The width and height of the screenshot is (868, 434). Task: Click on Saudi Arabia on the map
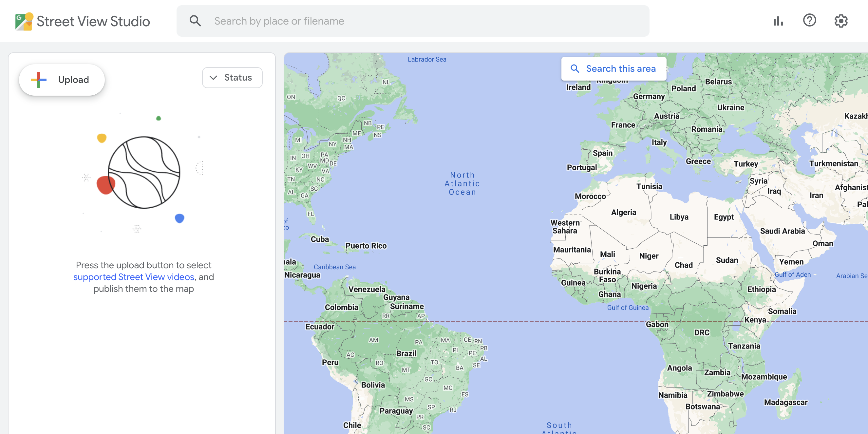pyautogui.click(x=782, y=231)
